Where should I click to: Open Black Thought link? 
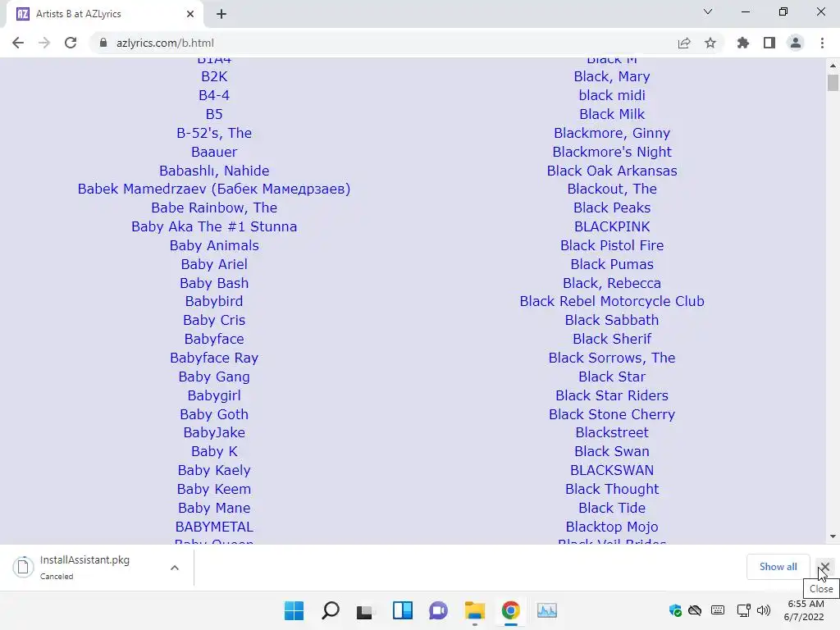coord(612,489)
